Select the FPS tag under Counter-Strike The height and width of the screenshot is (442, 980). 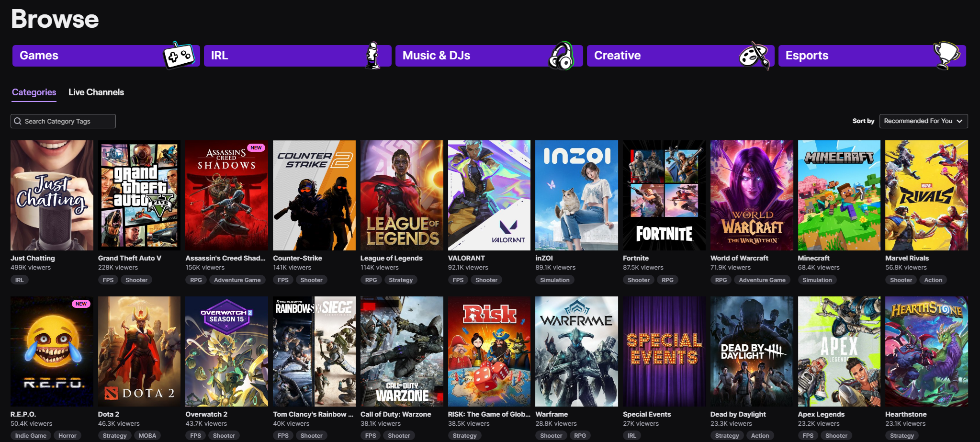283,280
